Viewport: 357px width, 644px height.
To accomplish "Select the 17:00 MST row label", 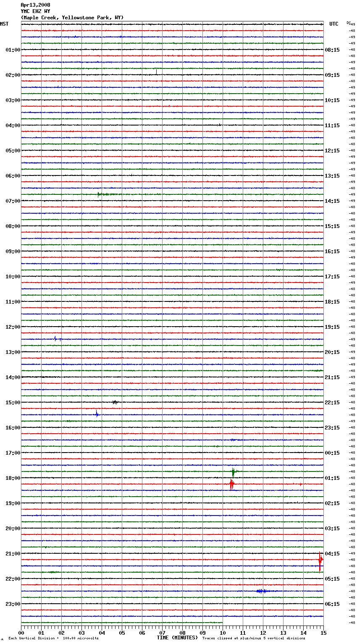I will pos(13,453).
